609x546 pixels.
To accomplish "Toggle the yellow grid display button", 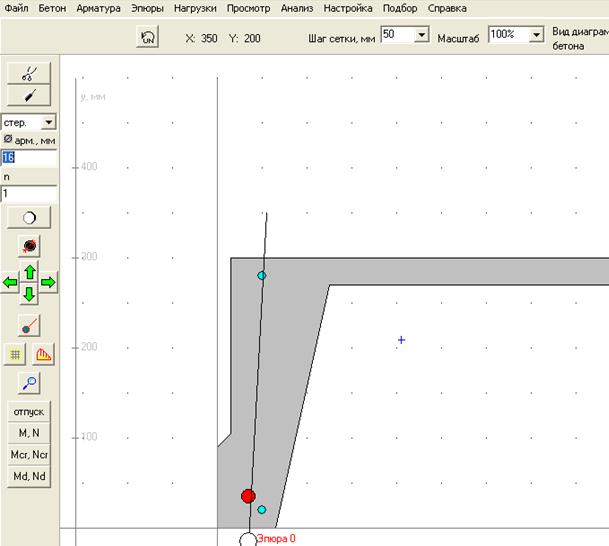I will pyautogui.click(x=15, y=354).
